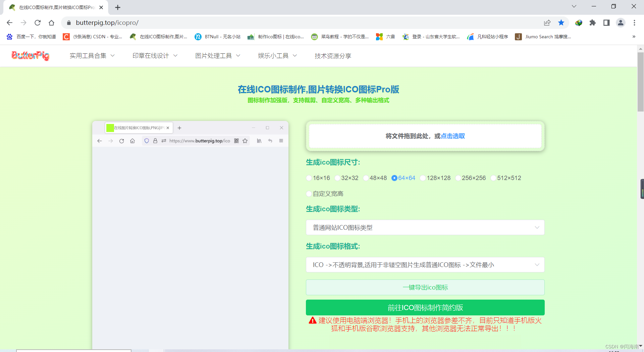Open a new browser tab
The height and width of the screenshot is (352, 644).
[x=118, y=7]
